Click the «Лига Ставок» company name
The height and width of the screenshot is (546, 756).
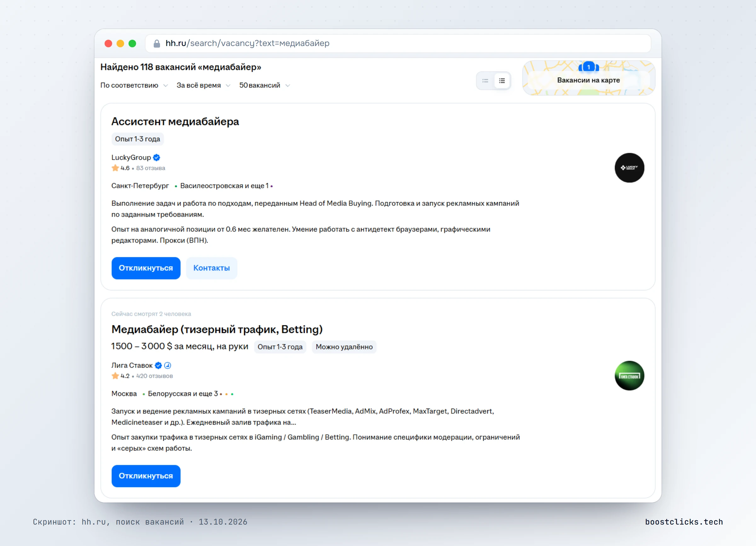tap(132, 366)
